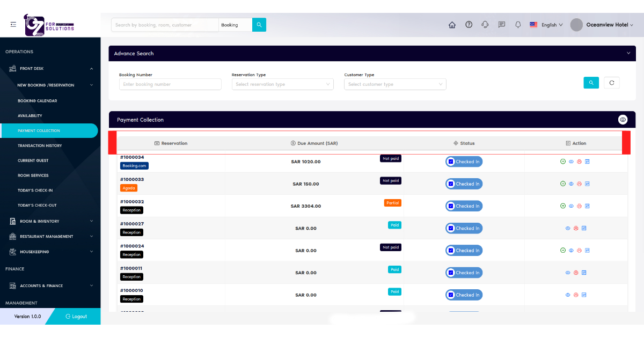Open the support headset icon

485,25
